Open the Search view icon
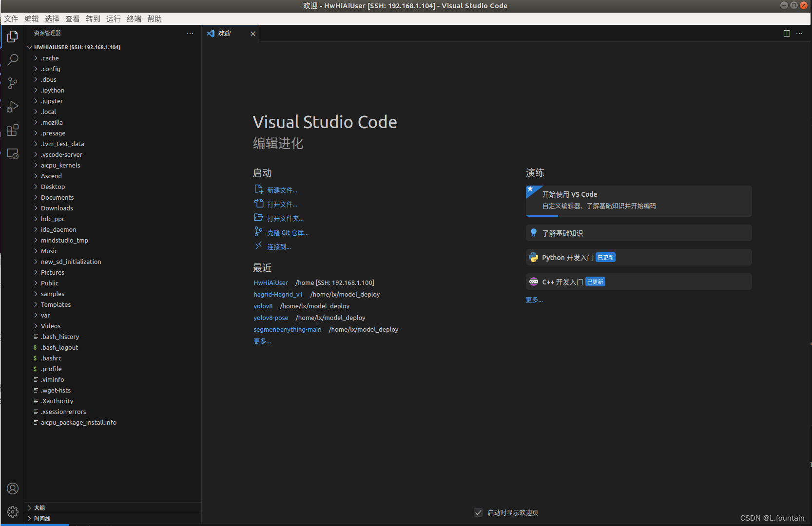812x526 pixels. click(x=13, y=60)
